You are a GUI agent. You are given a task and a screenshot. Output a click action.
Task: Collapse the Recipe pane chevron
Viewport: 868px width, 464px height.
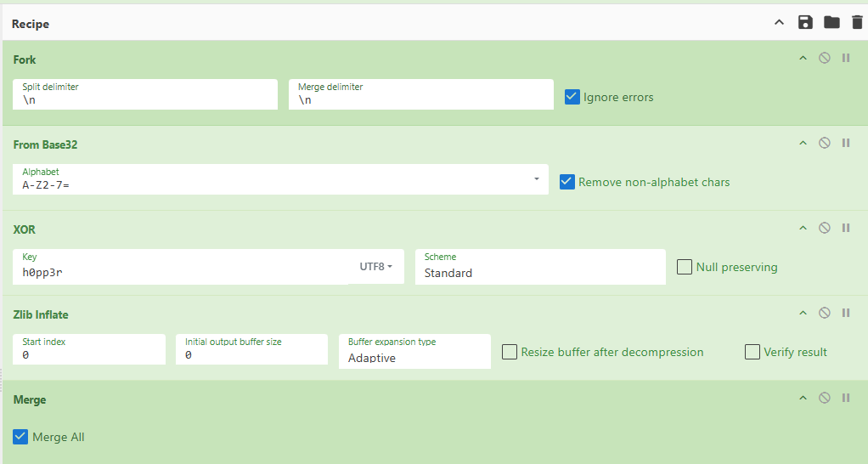coord(779,23)
